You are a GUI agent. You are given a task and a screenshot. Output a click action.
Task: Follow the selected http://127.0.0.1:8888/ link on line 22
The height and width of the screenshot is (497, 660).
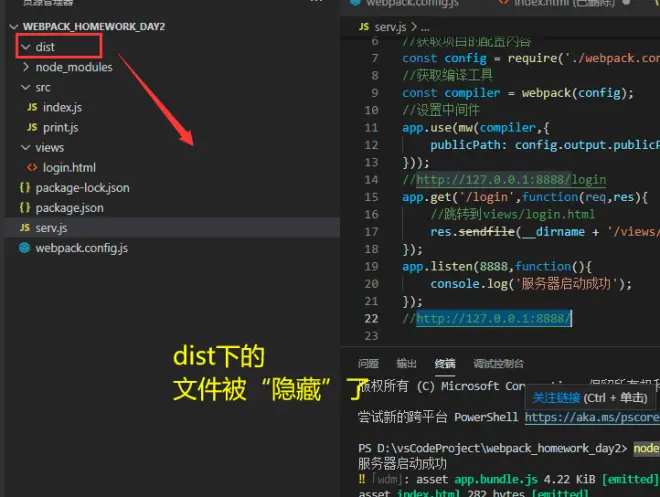click(x=493, y=318)
